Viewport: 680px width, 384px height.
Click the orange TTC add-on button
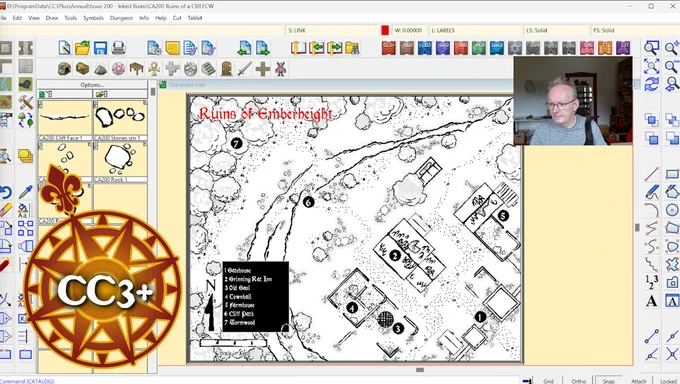[x=605, y=48]
